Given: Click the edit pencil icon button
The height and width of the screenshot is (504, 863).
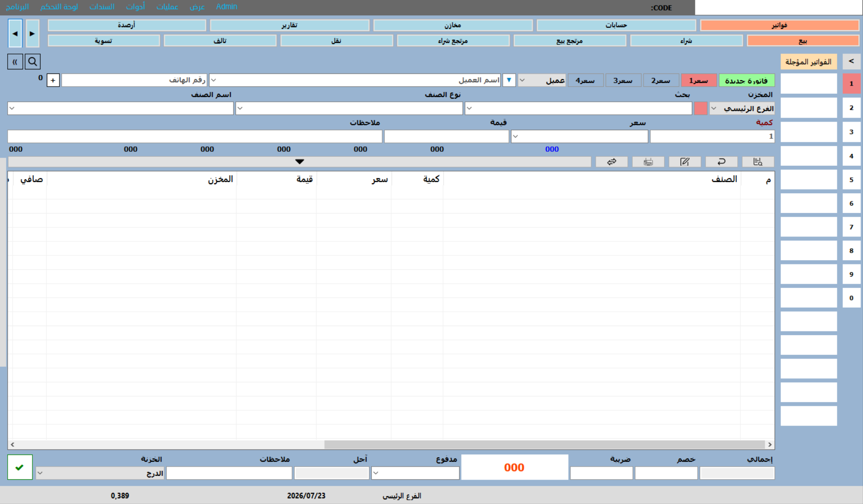Looking at the screenshot, I should pos(685,162).
